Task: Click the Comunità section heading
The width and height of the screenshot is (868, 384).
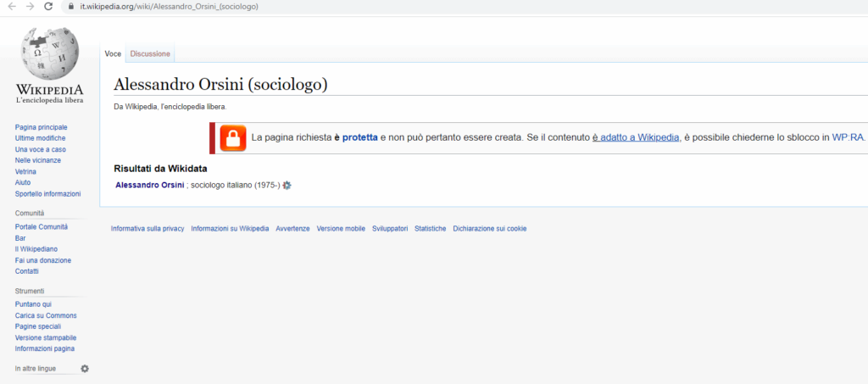Action: point(30,213)
